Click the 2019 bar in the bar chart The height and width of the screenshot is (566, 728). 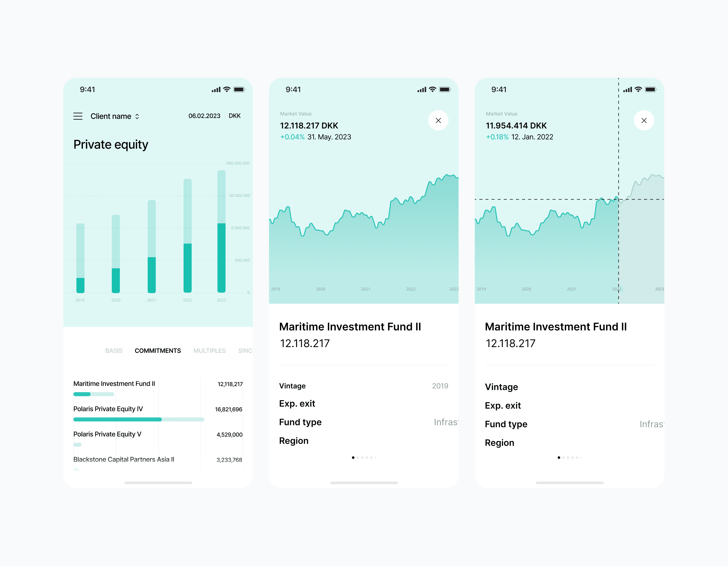80,258
